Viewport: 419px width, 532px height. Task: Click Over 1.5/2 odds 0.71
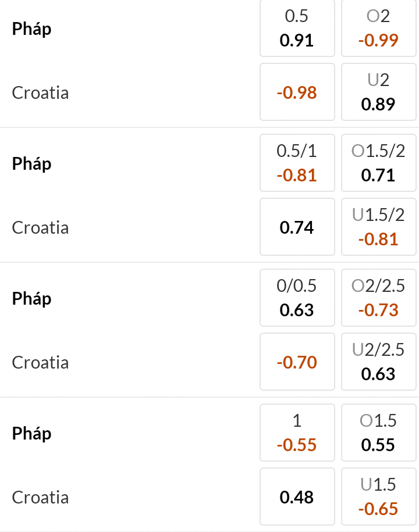click(378, 163)
